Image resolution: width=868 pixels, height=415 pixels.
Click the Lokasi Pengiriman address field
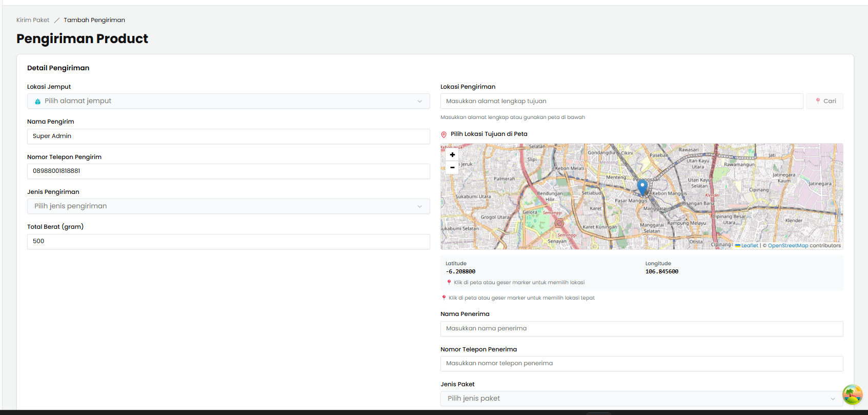pyautogui.click(x=622, y=101)
